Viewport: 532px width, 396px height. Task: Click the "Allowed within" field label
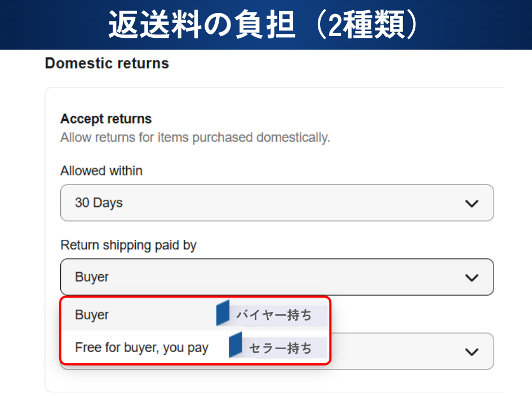(101, 170)
